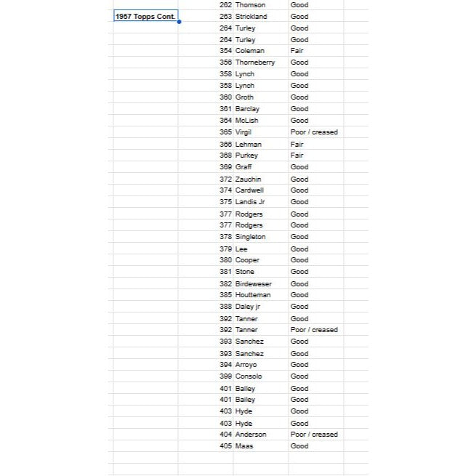Click the cell fill handle dot
Screen dimensions: 476x476
(179, 22)
